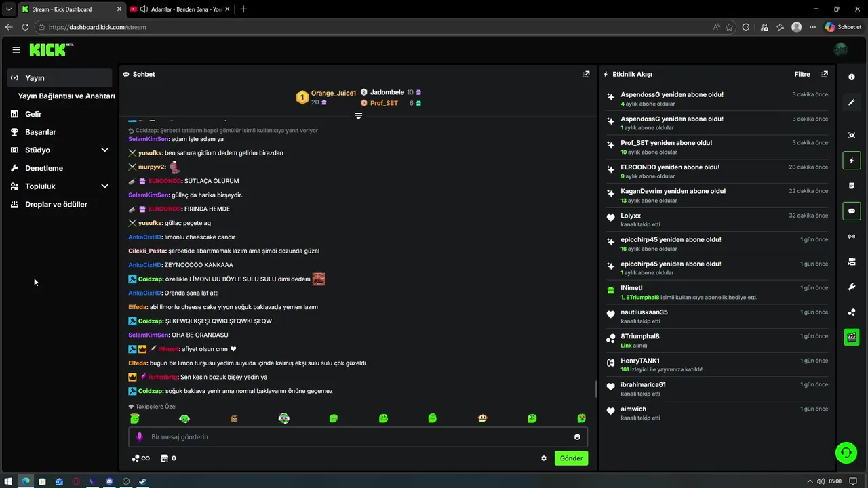Screen dimensions: 868x488
Task: Click the broadcast signal icon in right sidebar
Action: click(852, 237)
